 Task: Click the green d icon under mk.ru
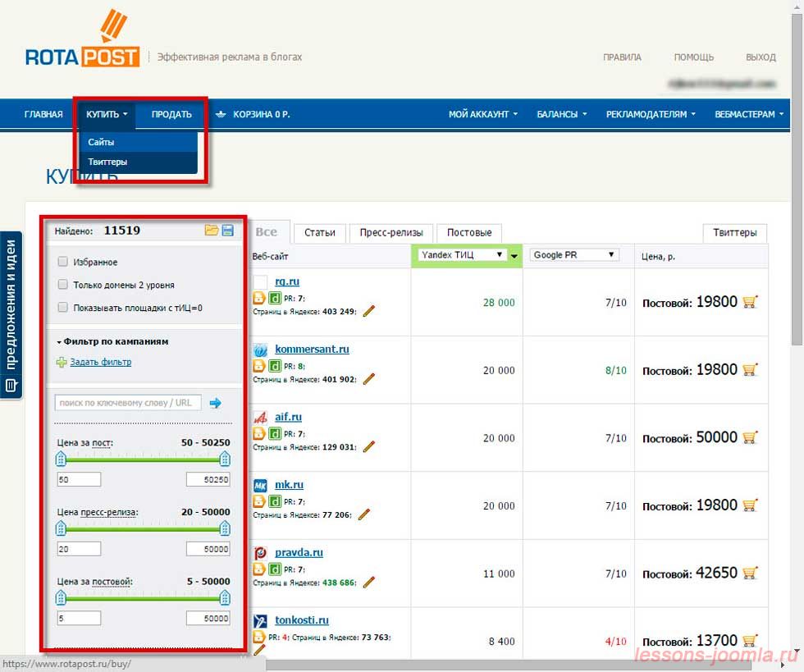[275, 501]
